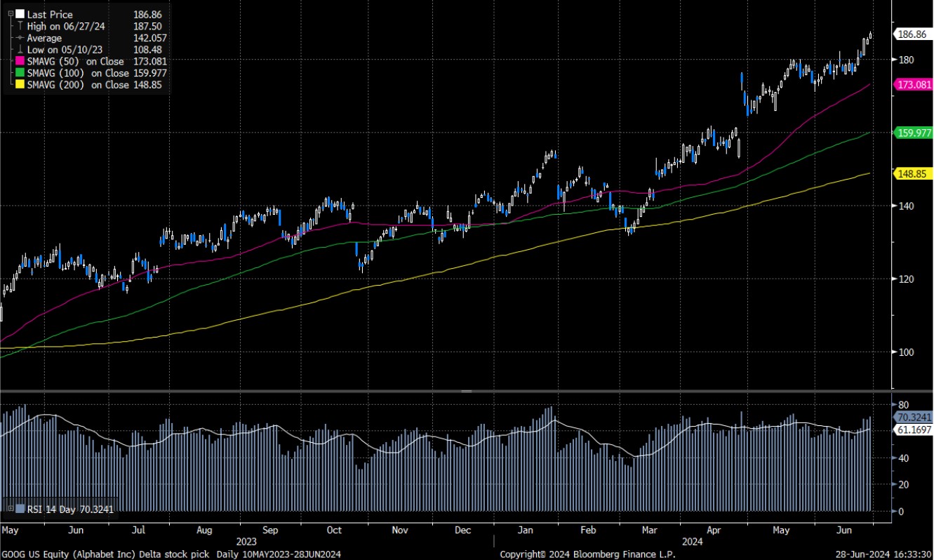This screenshot has height=560, width=934.
Task: Collapse the Last Price legend tree
Action: pyautogui.click(x=11, y=13)
